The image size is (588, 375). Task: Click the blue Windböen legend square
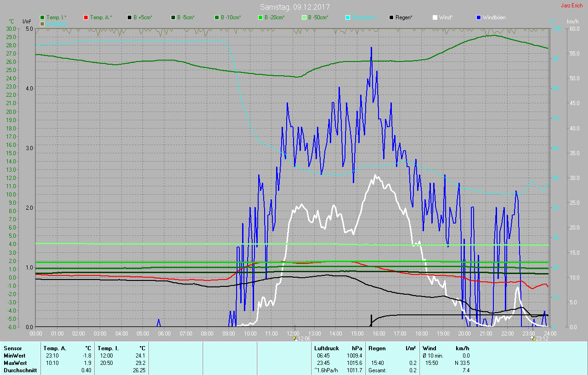pyautogui.click(x=479, y=17)
